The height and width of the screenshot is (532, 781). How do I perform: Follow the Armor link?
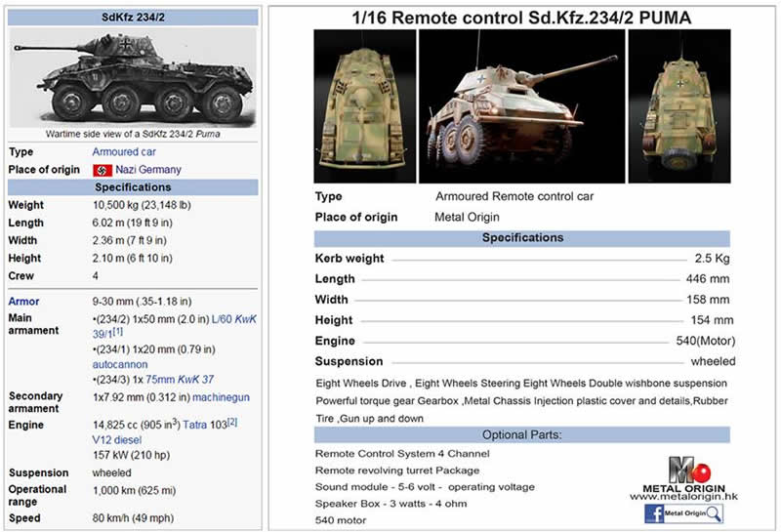[23, 303]
